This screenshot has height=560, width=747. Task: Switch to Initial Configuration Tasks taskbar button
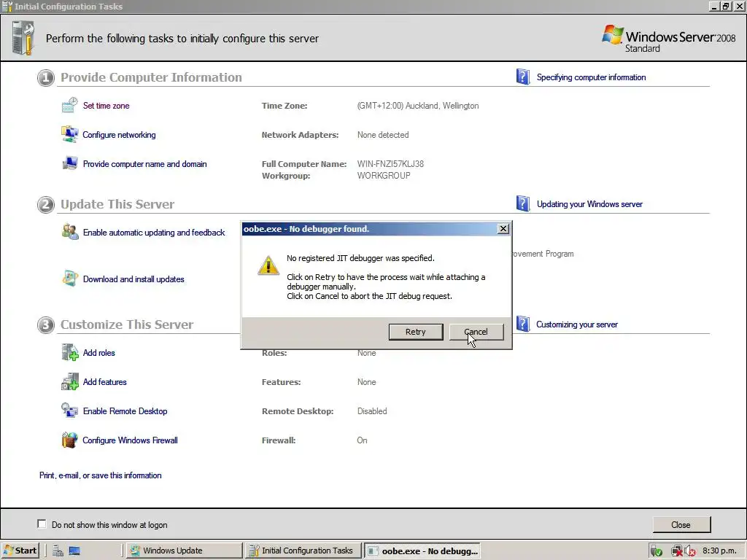303,551
